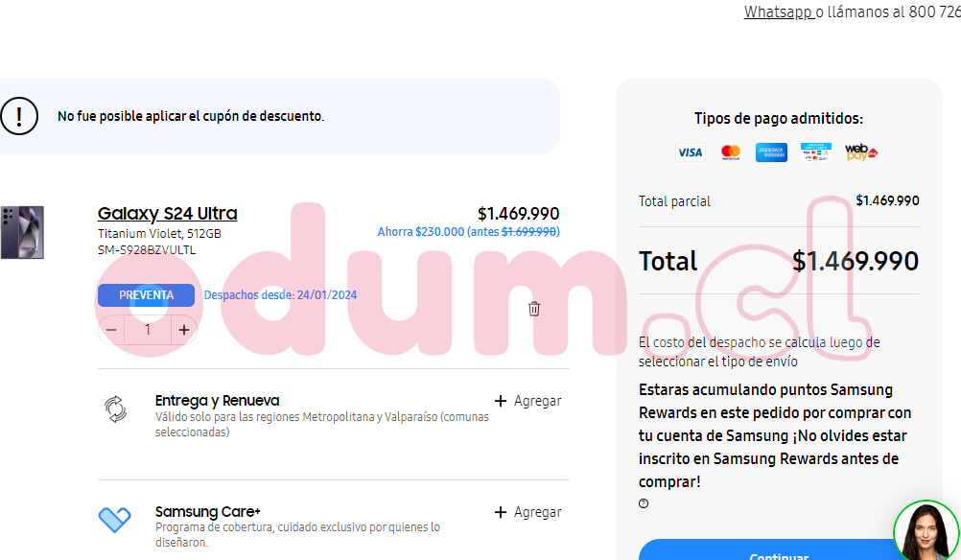
Task: Select the Webpay payment icon
Action: pos(860,152)
